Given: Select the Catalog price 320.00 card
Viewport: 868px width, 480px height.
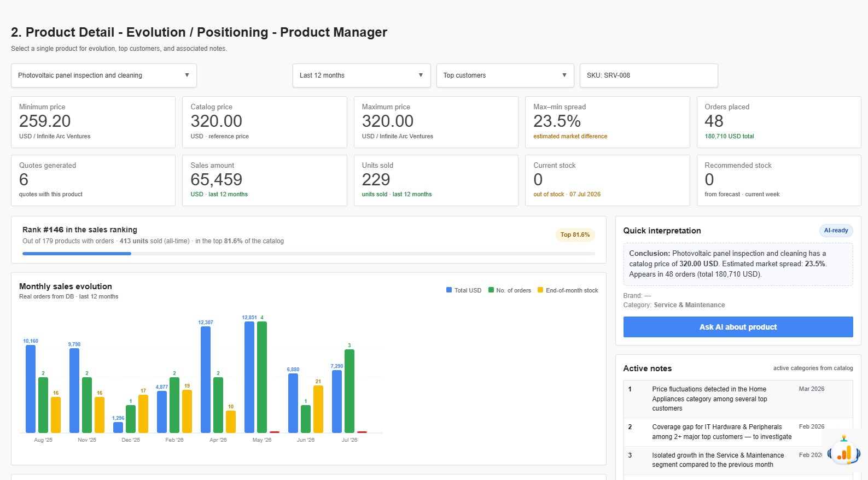Looking at the screenshot, I should pos(265,122).
